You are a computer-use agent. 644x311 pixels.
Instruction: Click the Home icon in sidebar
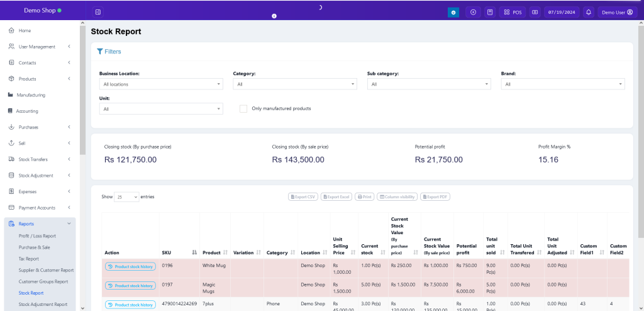point(11,30)
